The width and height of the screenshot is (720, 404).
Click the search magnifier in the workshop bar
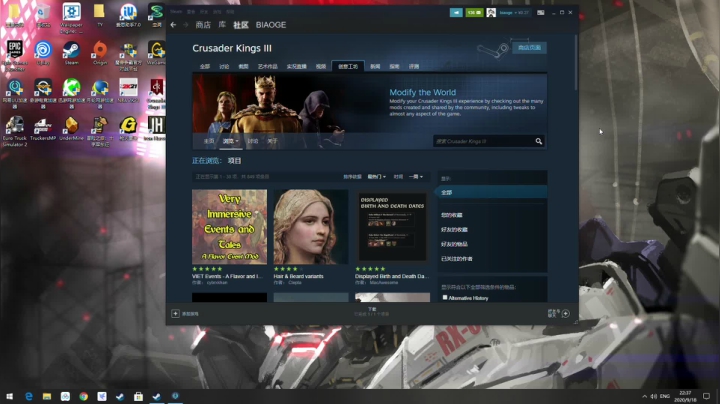tap(539, 141)
